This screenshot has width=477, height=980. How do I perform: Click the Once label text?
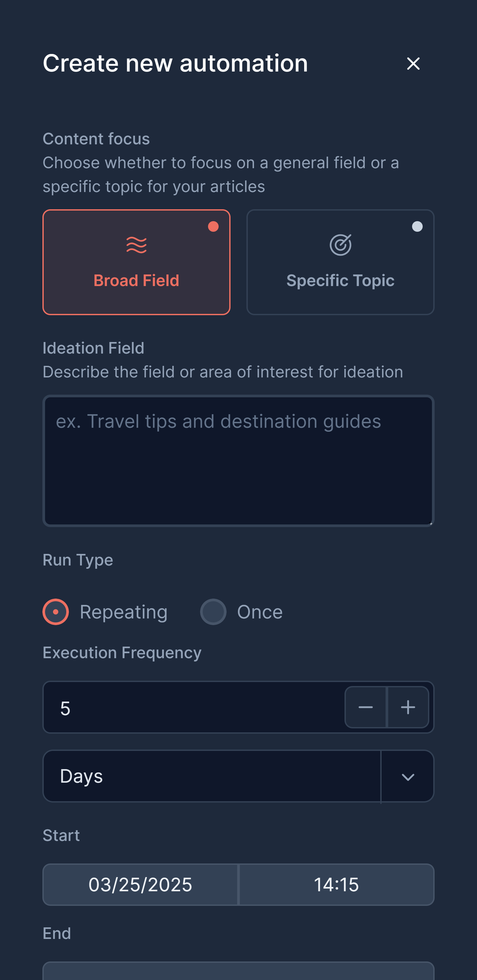click(260, 612)
